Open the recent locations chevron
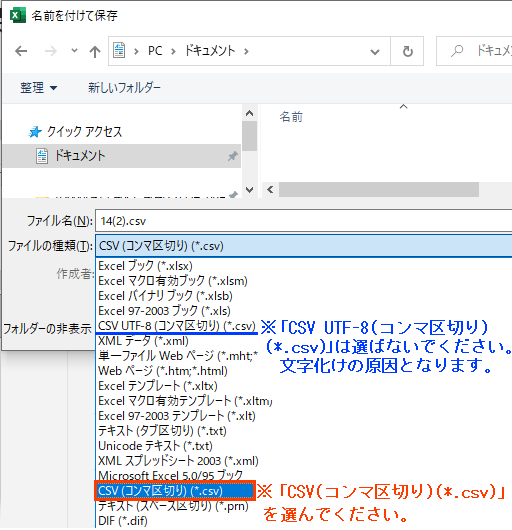The height and width of the screenshot is (530, 512). (x=74, y=51)
